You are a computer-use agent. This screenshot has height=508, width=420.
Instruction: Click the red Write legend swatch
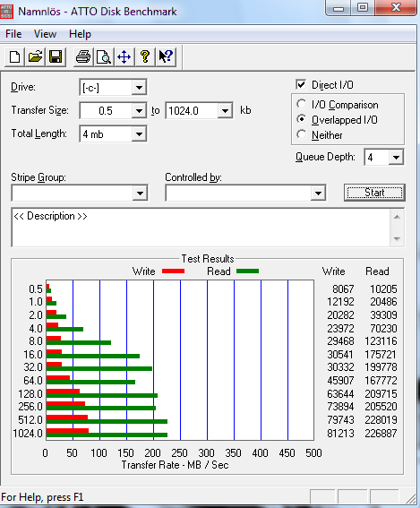click(173, 271)
